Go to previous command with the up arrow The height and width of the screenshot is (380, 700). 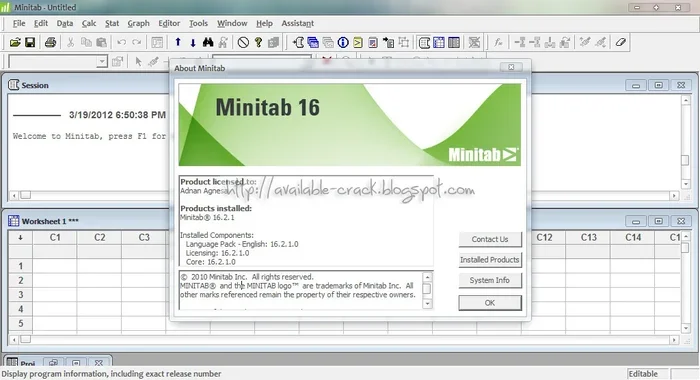pos(178,42)
